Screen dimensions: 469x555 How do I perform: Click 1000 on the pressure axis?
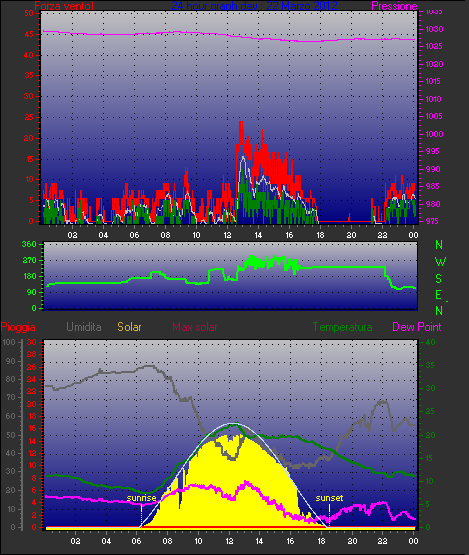tap(434, 134)
